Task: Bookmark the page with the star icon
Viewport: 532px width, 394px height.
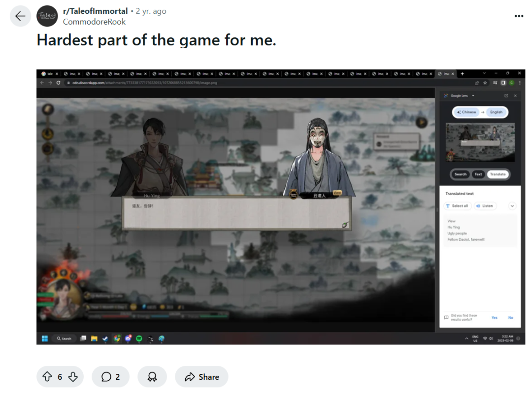Action: pos(485,82)
